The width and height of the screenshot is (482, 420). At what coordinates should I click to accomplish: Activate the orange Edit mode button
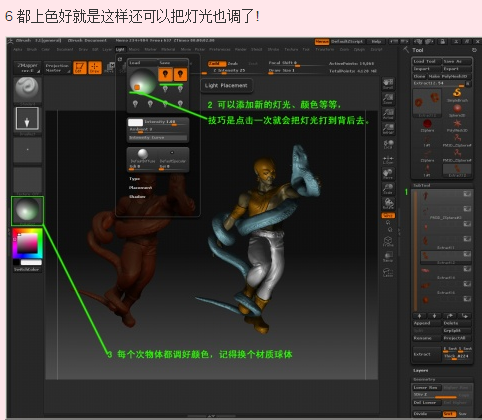(80, 68)
